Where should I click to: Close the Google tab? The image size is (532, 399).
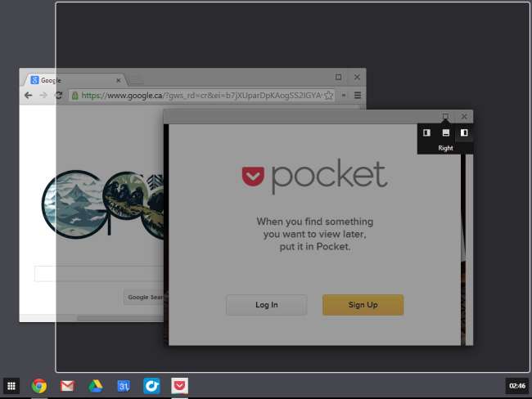coord(119,80)
